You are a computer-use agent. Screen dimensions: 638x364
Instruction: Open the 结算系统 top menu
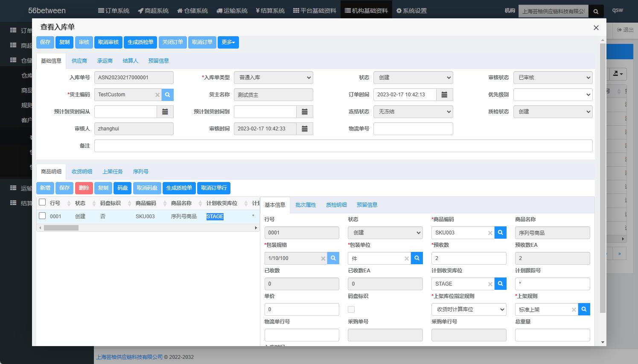point(270,11)
